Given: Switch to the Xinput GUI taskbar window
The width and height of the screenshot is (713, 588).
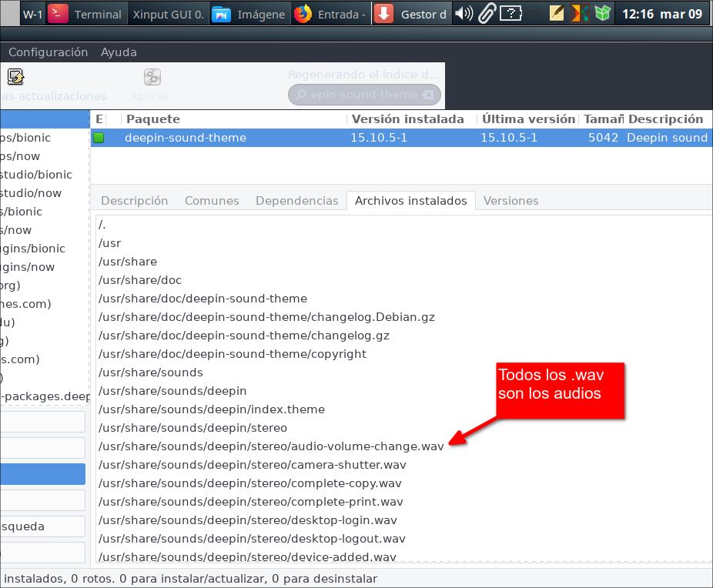Looking at the screenshot, I should point(168,14).
